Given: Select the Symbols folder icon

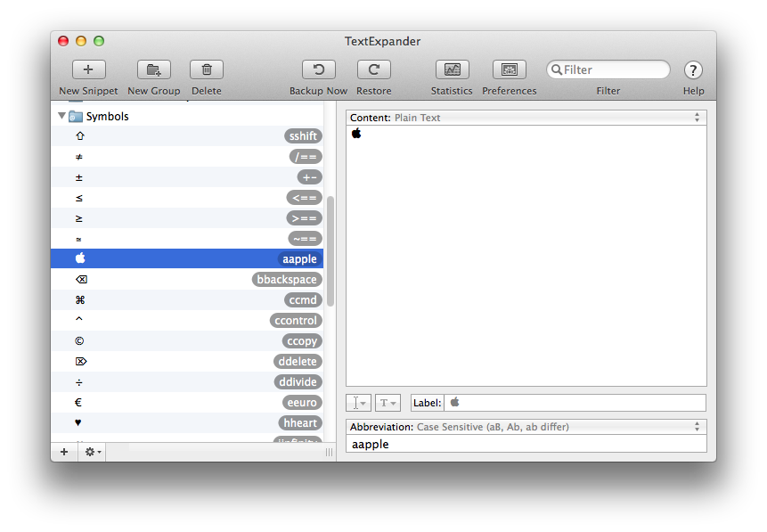Looking at the screenshot, I should pyautogui.click(x=76, y=117).
